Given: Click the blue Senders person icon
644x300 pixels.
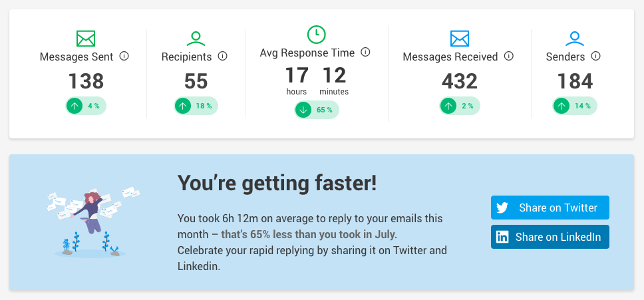Looking at the screenshot, I should click(x=574, y=39).
